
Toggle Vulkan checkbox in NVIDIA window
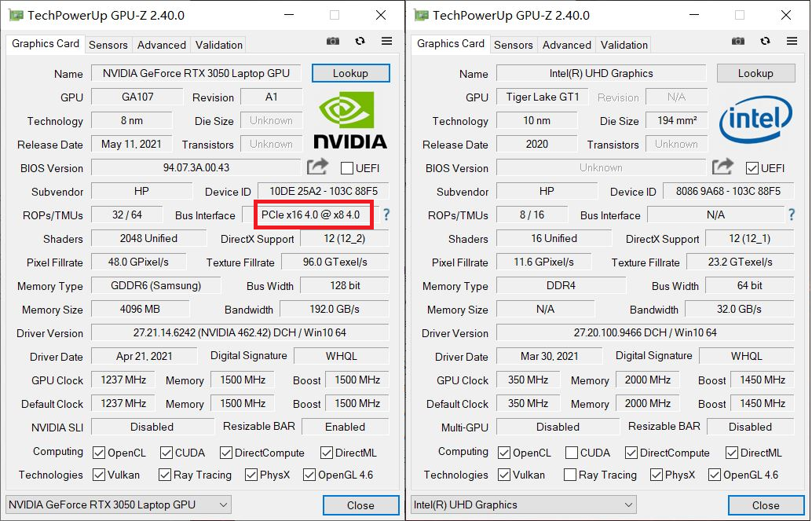coord(99,475)
